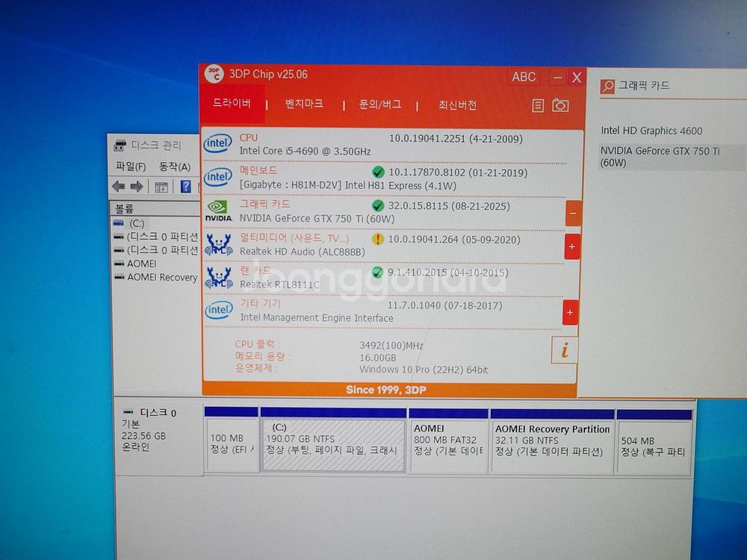Screen dimensions: 747x560
Task: Select the (C:) 190.07 GB NTFS partition block
Action: 333,440
